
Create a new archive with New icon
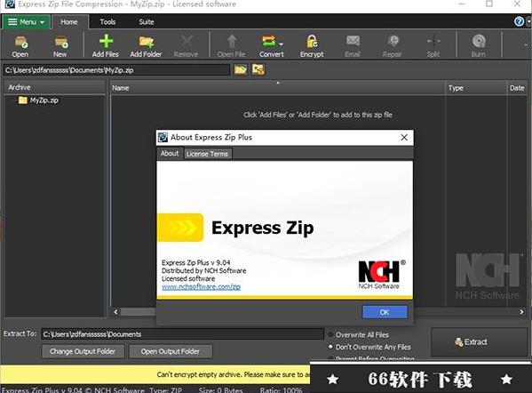point(60,46)
